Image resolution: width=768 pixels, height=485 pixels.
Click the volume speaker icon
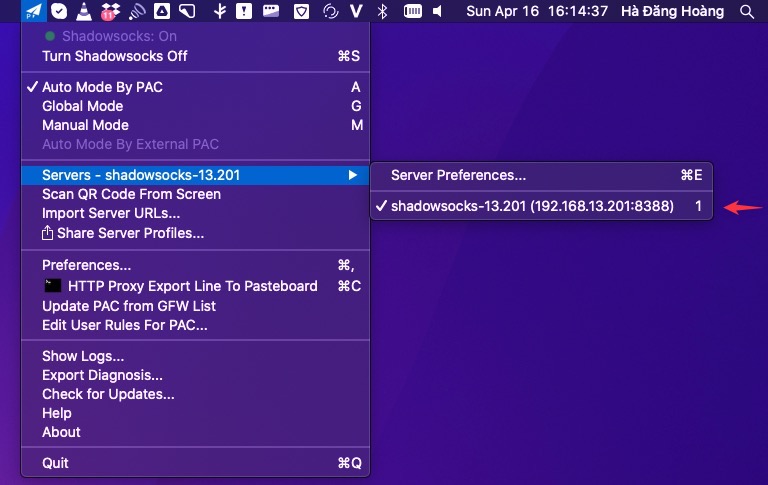tap(437, 11)
